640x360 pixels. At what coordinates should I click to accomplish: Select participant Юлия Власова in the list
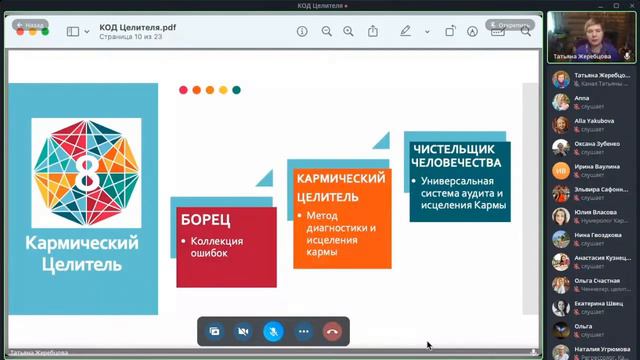(x=591, y=216)
